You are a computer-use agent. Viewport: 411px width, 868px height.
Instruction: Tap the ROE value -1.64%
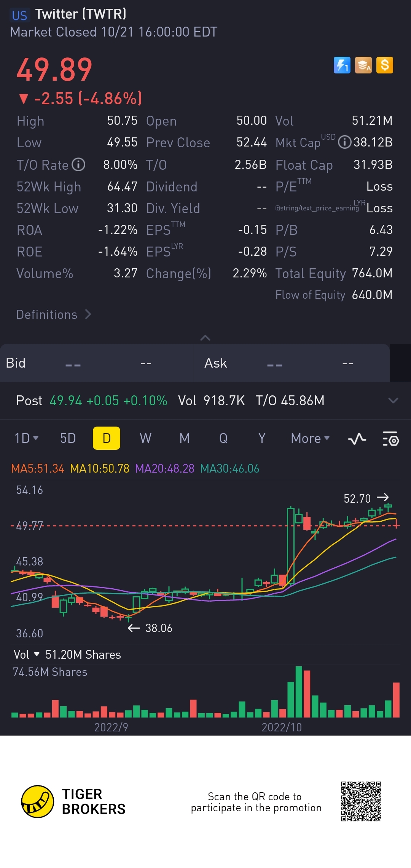click(x=118, y=252)
